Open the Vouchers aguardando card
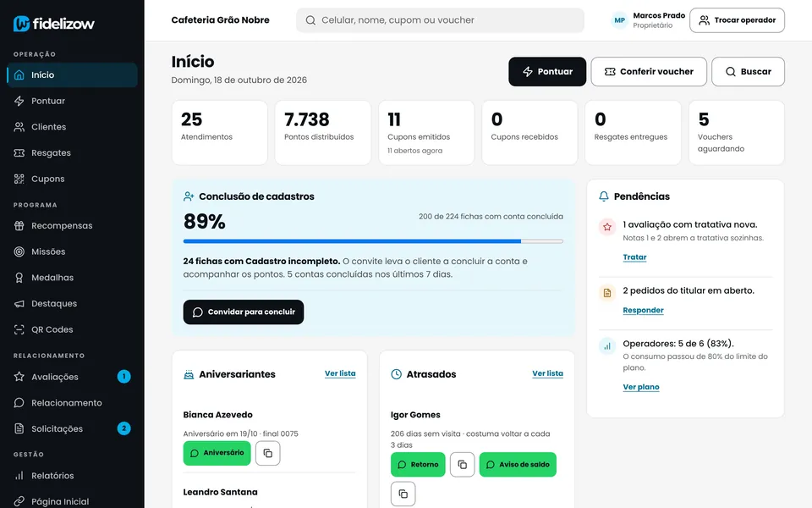This screenshot has width=812, height=508. coord(737,133)
